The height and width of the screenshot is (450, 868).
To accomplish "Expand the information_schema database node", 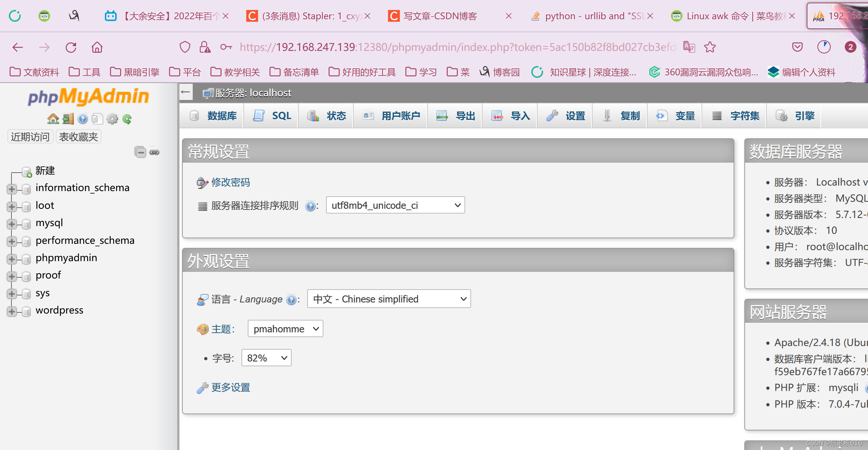I will (x=11, y=189).
